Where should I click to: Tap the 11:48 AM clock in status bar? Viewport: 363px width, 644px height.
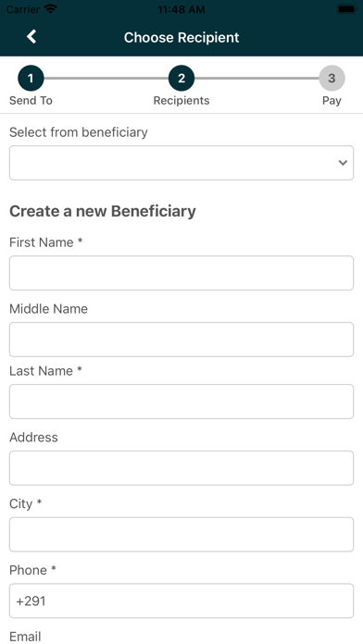pyautogui.click(x=181, y=9)
